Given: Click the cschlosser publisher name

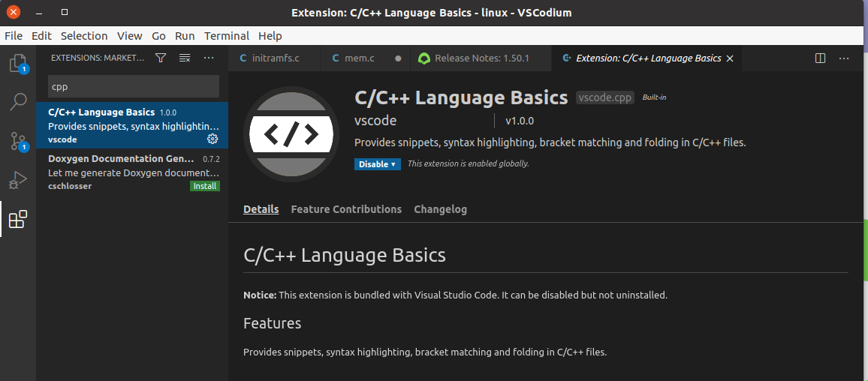Looking at the screenshot, I should point(70,186).
